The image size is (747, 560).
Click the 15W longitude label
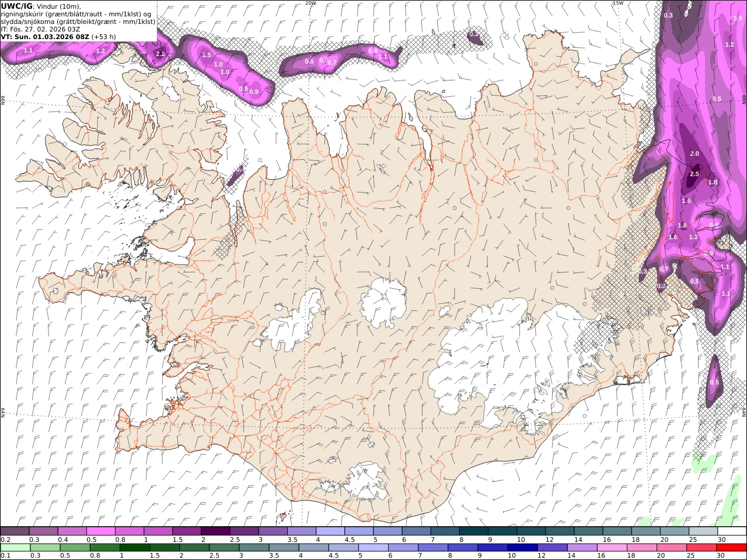[617, 3]
